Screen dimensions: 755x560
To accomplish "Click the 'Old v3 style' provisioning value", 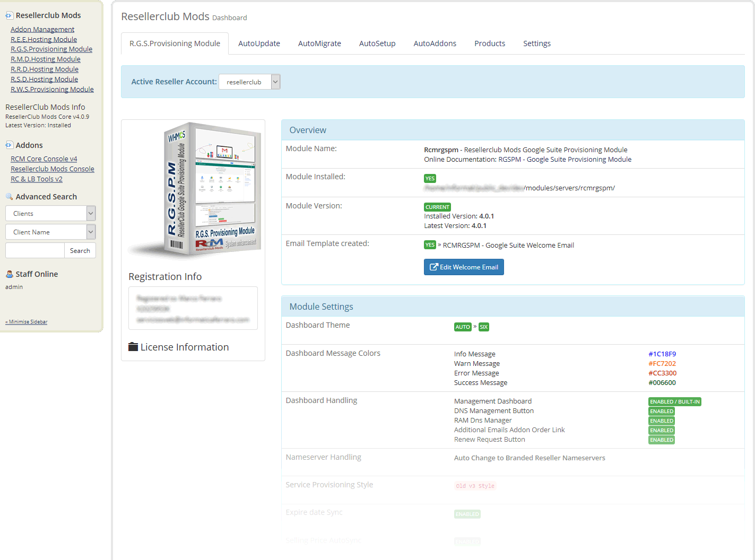I will [475, 486].
